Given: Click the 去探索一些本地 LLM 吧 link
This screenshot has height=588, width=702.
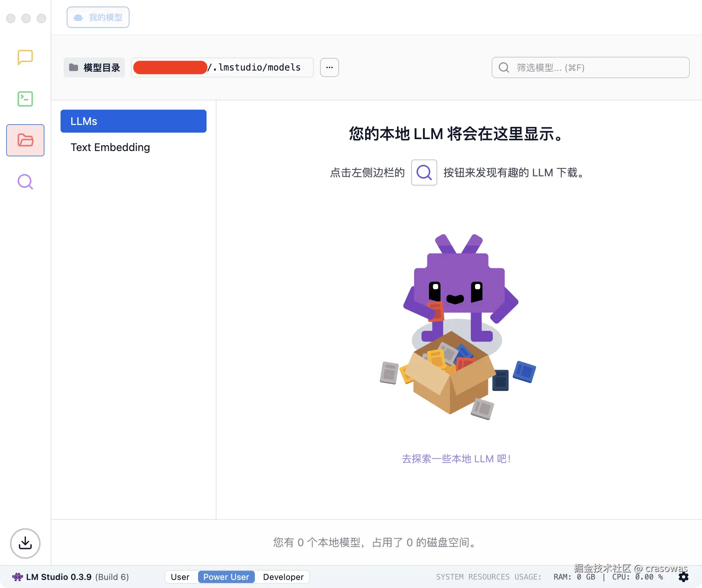Looking at the screenshot, I should coord(456,459).
